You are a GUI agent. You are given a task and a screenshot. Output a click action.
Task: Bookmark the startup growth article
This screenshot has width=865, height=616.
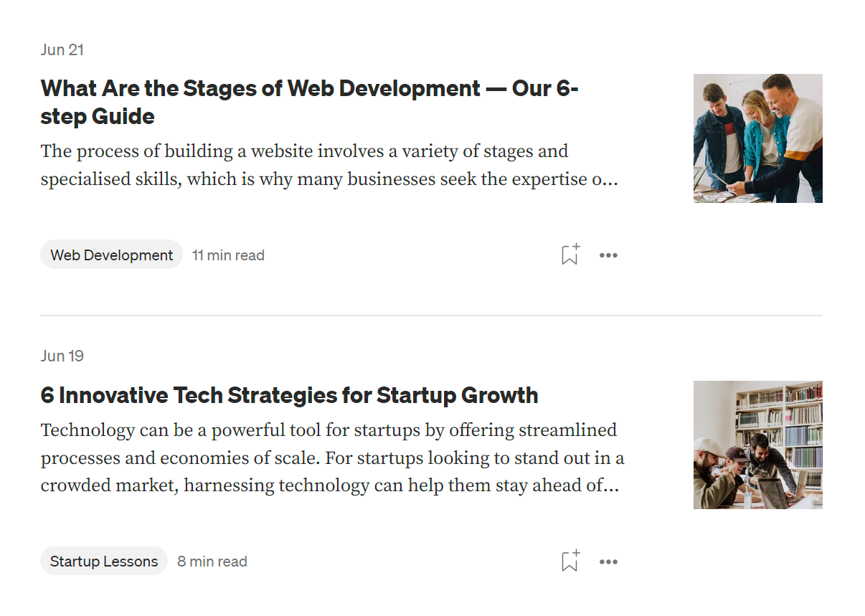pos(569,561)
